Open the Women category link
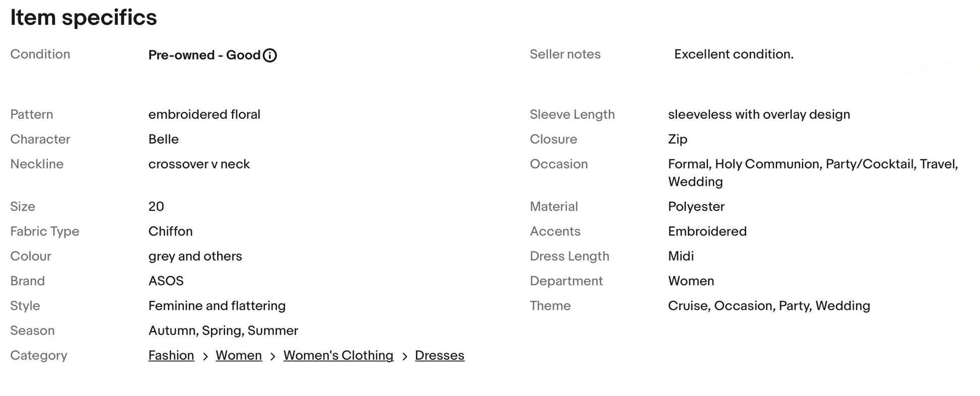Viewport: 980px width, 396px height. [x=239, y=355]
